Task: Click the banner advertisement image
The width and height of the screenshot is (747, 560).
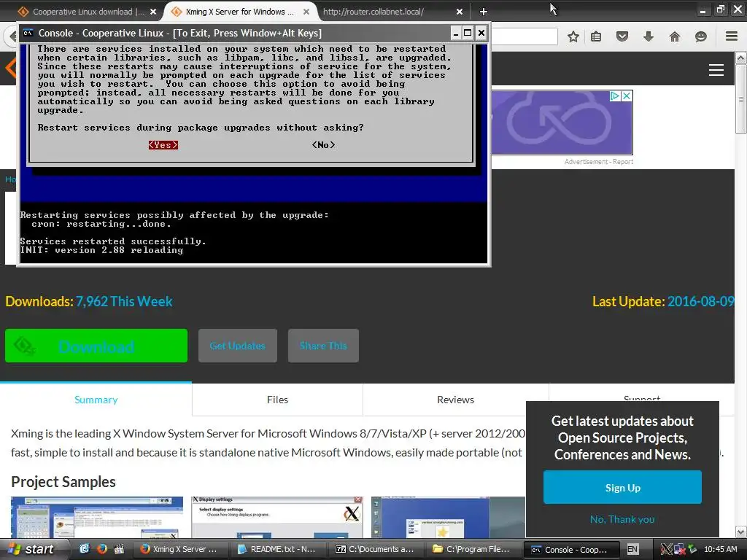Action: [x=562, y=122]
